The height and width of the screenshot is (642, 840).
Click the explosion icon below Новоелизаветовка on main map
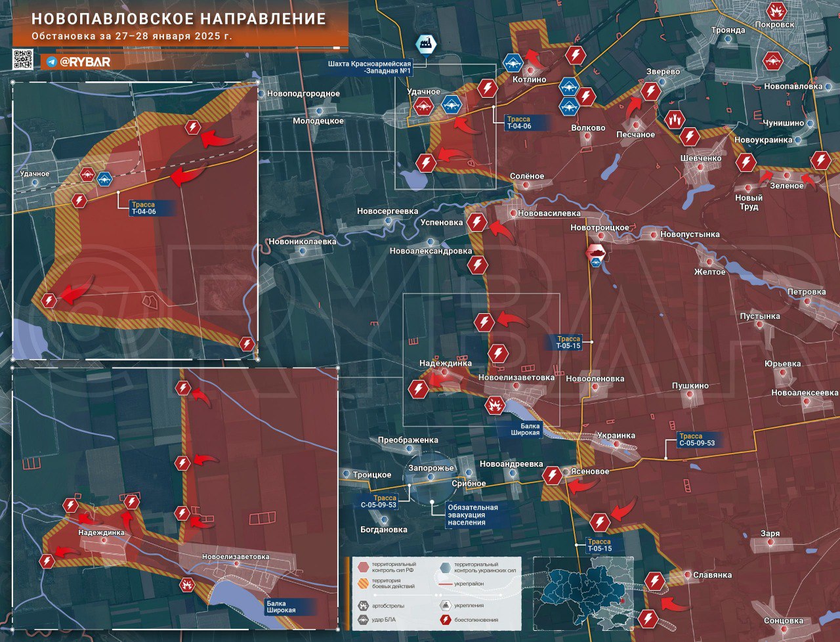(494, 406)
